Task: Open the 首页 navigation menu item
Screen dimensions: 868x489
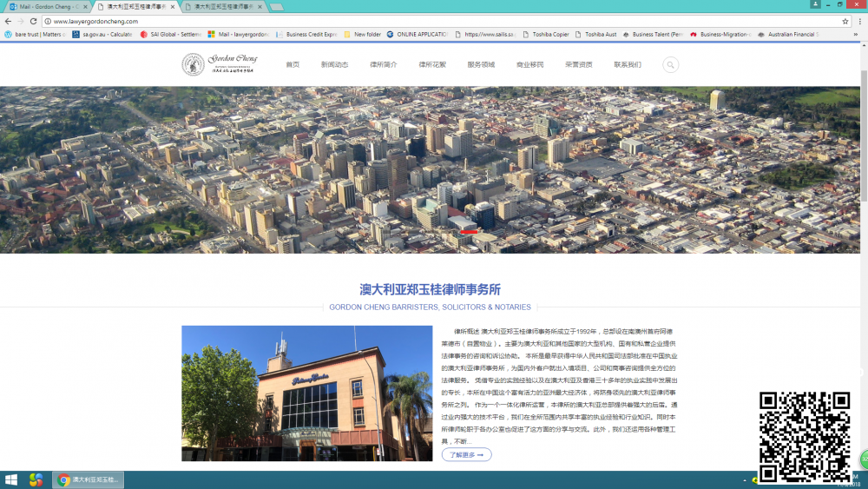Action: [293, 64]
